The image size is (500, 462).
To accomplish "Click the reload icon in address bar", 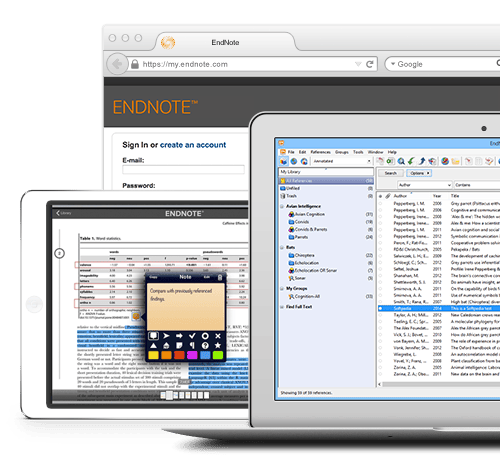I will (x=369, y=64).
